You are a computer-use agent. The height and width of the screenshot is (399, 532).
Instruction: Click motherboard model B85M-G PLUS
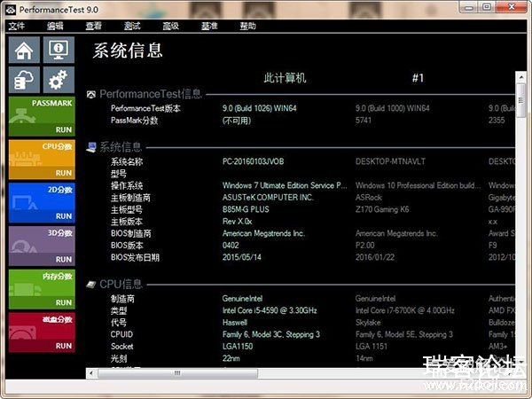tap(246, 209)
